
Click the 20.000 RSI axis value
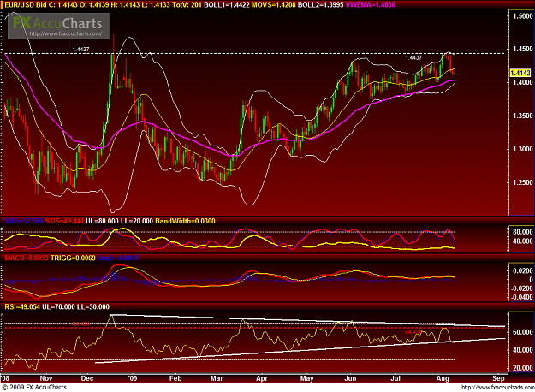(523, 368)
